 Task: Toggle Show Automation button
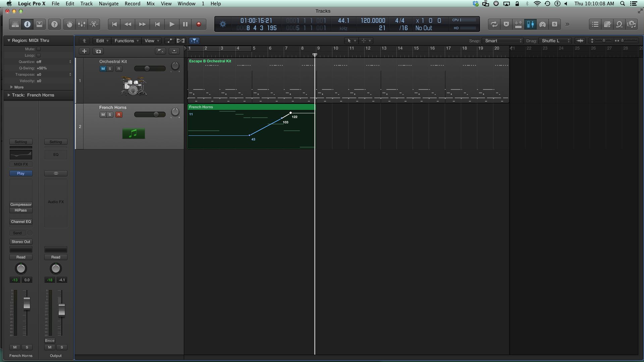coord(170,41)
